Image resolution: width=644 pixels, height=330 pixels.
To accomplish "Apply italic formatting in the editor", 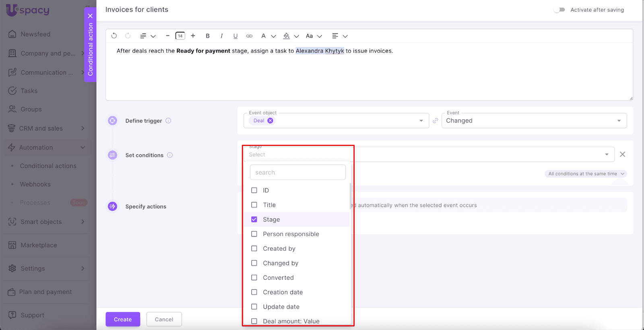I will tap(221, 36).
